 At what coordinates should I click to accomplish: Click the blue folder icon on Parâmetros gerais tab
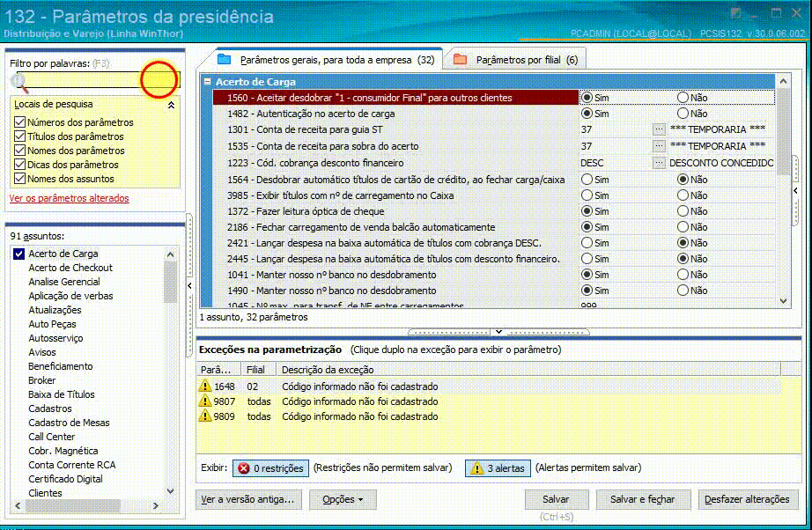225,59
